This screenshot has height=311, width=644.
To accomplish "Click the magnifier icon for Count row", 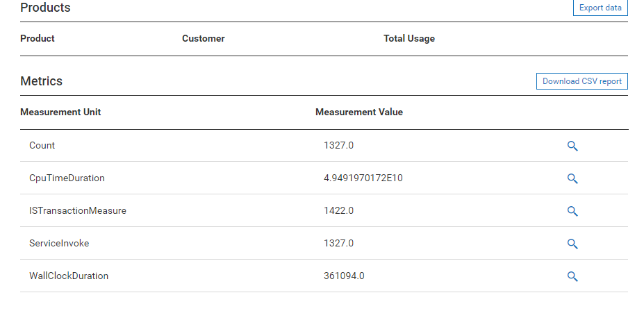I will click(x=572, y=146).
